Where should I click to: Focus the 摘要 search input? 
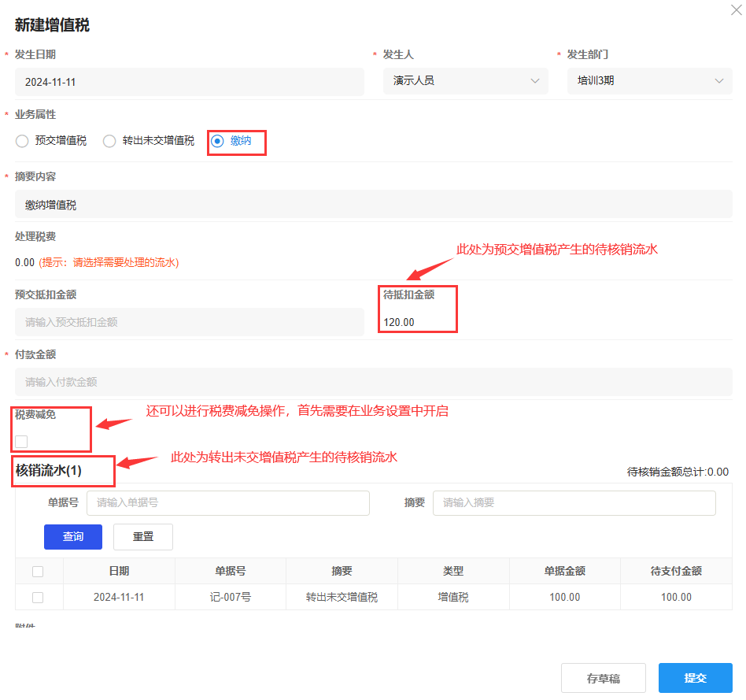pos(574,502)
